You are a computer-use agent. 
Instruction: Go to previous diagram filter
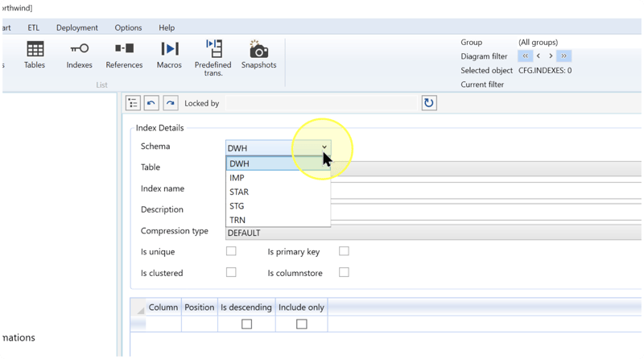(539, 56)
